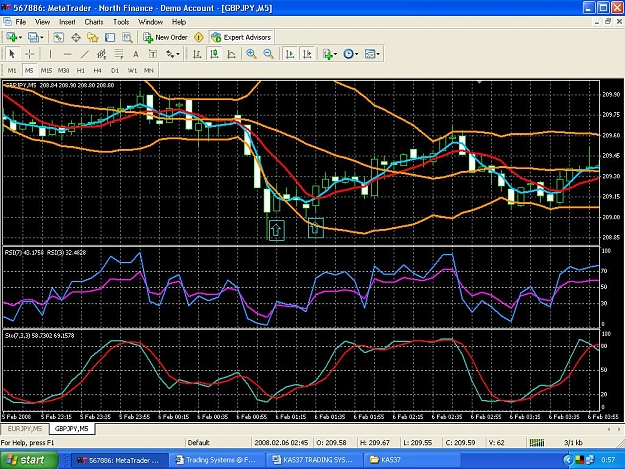
Task: Click the New Order button
Action: [x=165, y=37]
